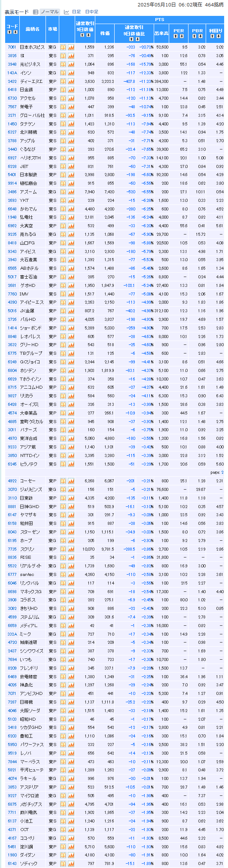
Task: Select the 市場 column header
Action: tap(52, 29)
